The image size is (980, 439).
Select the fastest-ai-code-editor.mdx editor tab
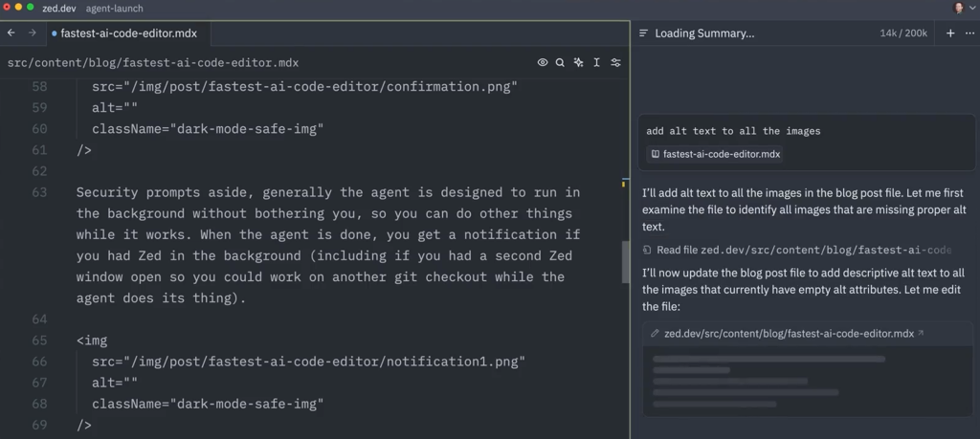[x=128, y=33]
